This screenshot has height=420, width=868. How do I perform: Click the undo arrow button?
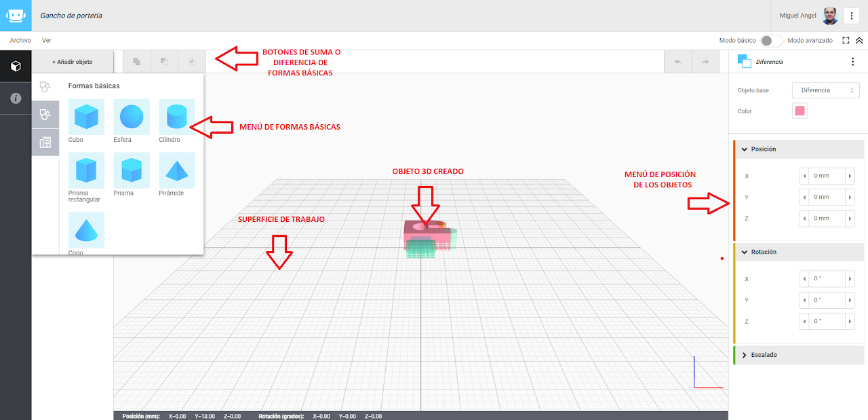point(677,62)
